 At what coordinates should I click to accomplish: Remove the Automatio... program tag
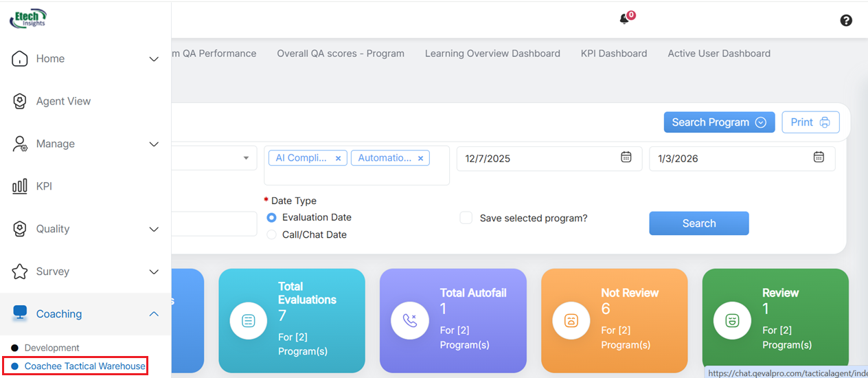[x=420, y=158]
